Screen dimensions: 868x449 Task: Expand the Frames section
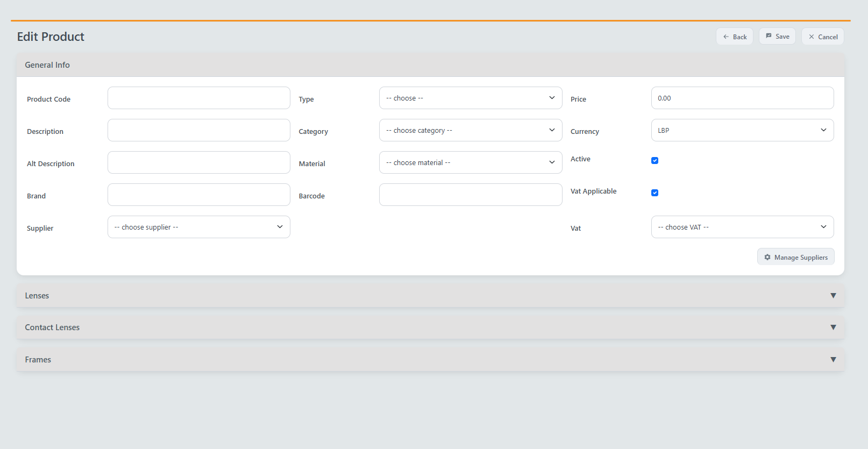430,360
